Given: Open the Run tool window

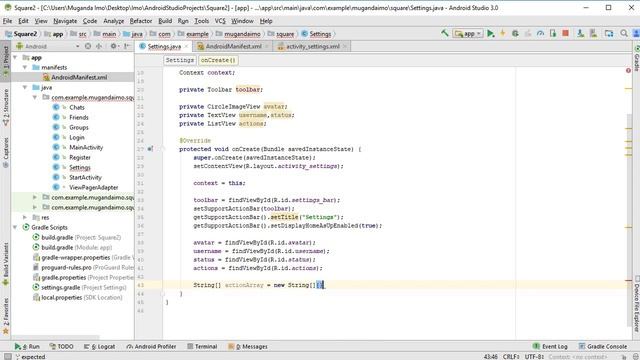Looking at the screenshot, I should (27, 347).
